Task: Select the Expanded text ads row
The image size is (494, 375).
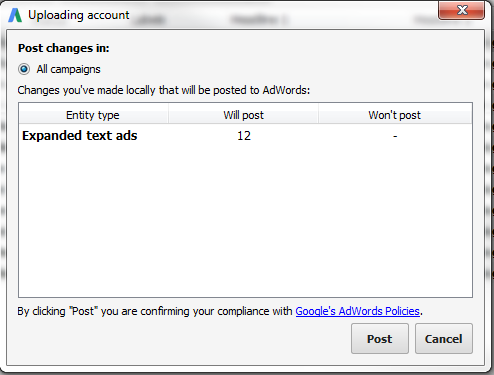Action: (245, 136)
